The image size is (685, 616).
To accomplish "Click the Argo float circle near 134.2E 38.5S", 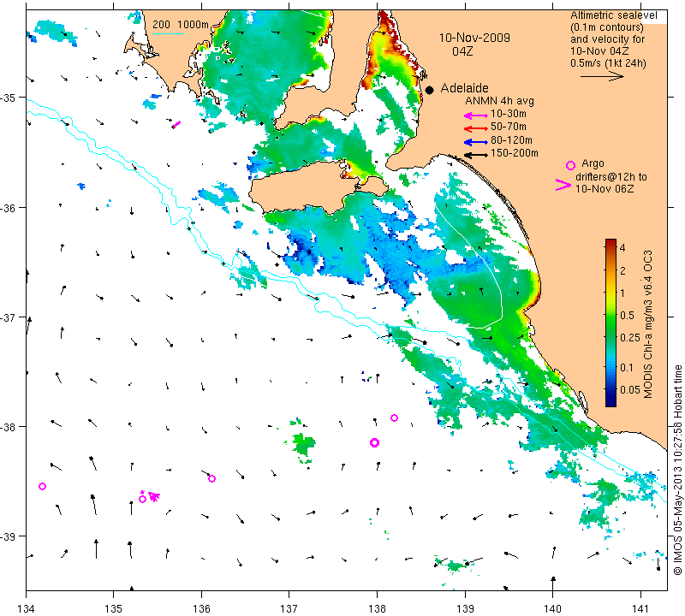I will point(42,486).
